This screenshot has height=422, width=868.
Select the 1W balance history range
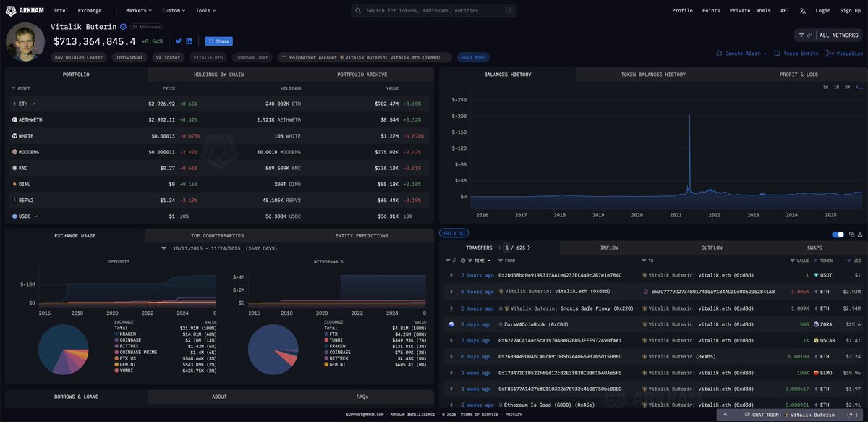826,87
